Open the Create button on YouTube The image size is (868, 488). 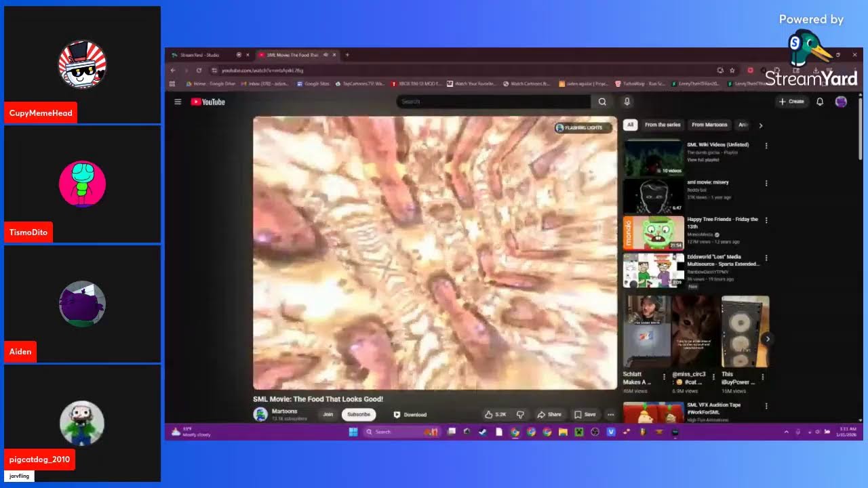pyautogui.click(x=791, y=102)
